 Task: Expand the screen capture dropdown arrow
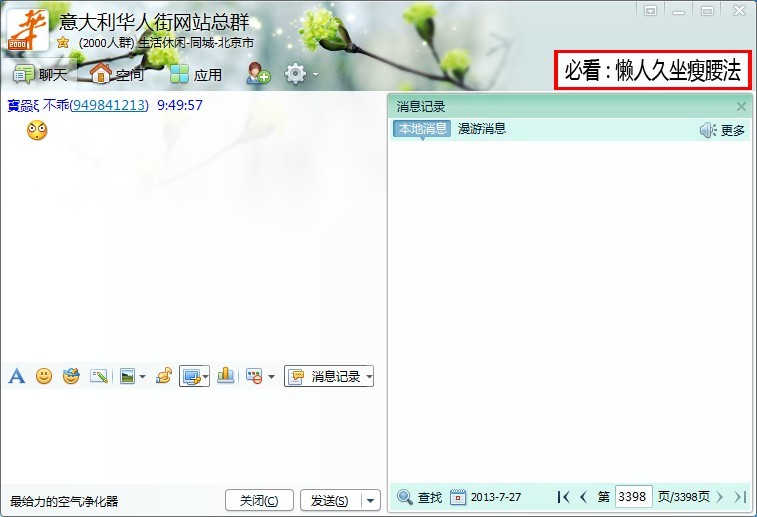pyautogui.click(x=206, y=377)
